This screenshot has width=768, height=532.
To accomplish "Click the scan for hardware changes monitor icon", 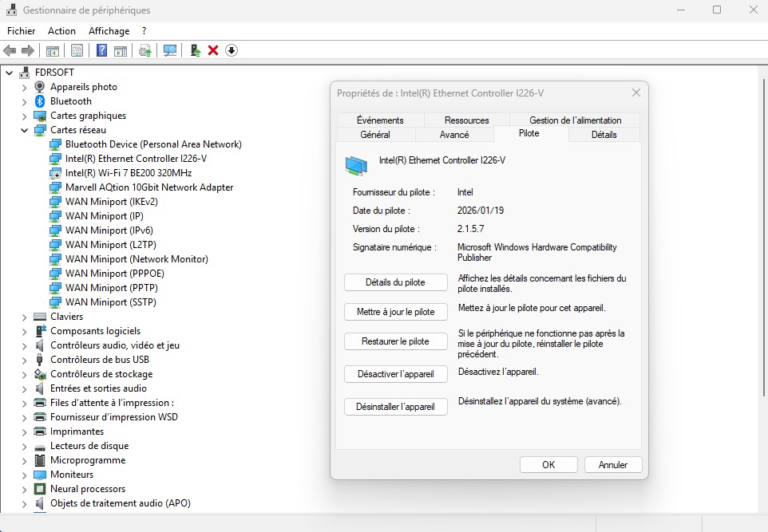I will click(x=170, y=50).
